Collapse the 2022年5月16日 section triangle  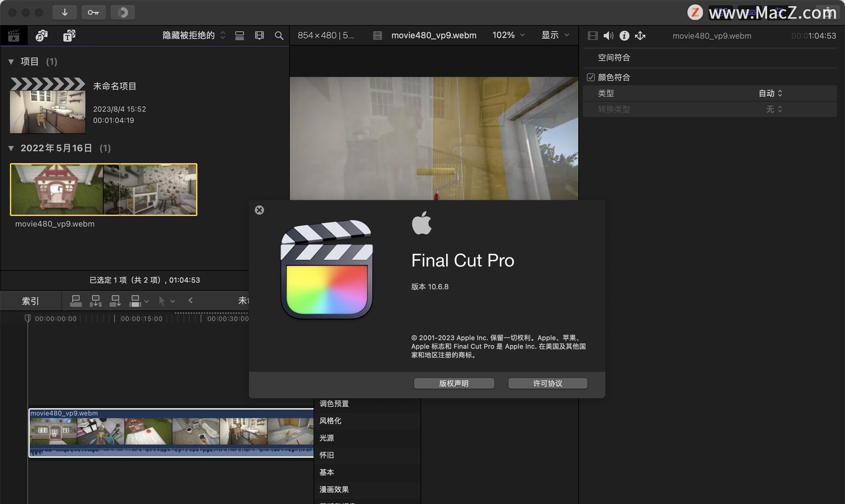11,148
